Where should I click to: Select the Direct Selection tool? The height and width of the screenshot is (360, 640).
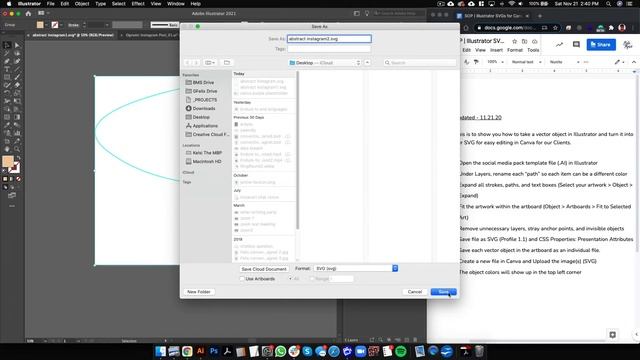click(x=17, y=45)
